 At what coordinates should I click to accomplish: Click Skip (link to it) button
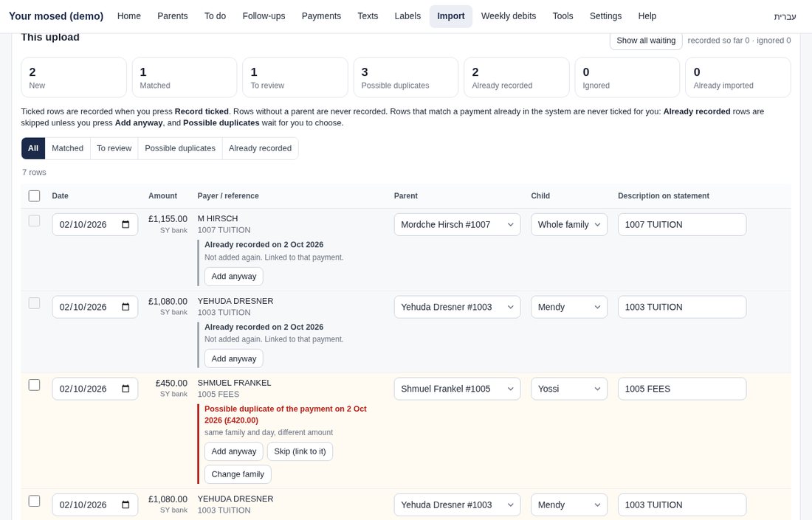[x=300, y=451]
